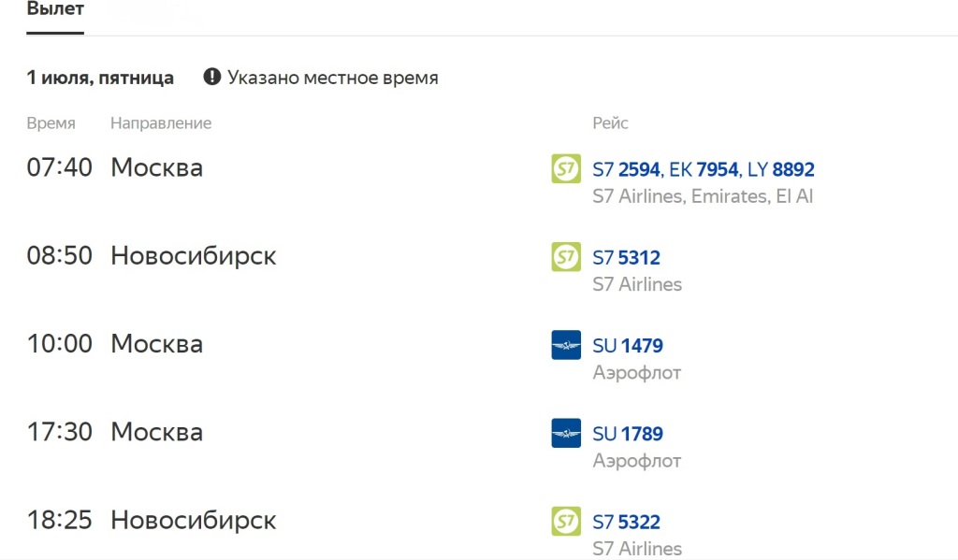Click the S7 logo beside flight 2594
The width and height of the screenshot is (958, 560).
click(x=566, y=169)
